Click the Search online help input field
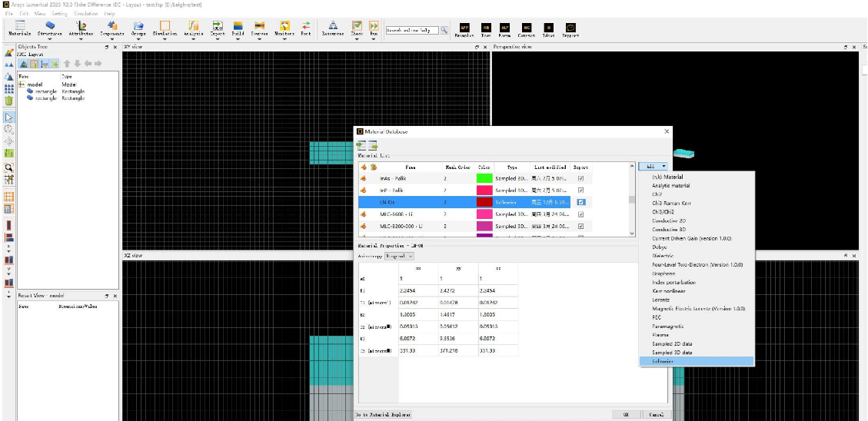 pos(412,31)
